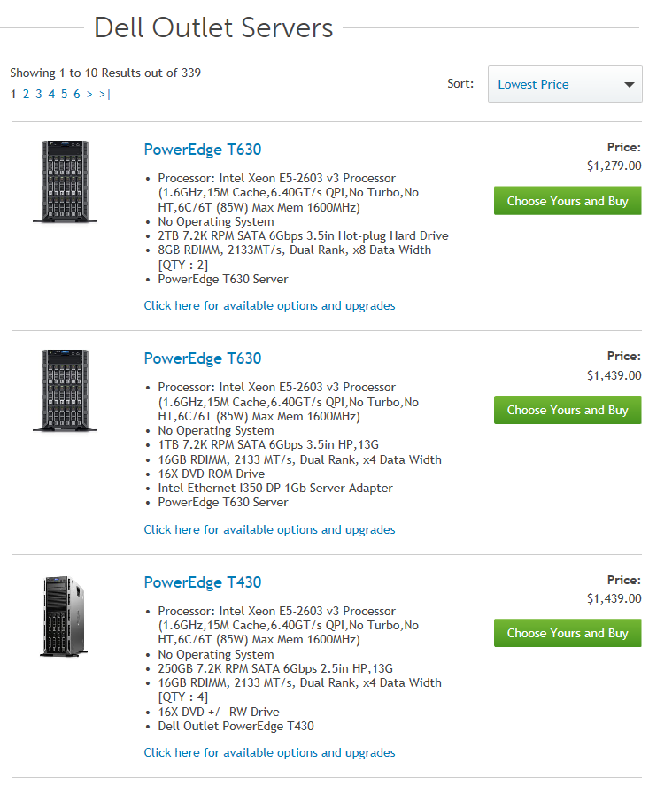Click the $1,439.00 PowerEdge T630 server image

(x=65, y=390)
